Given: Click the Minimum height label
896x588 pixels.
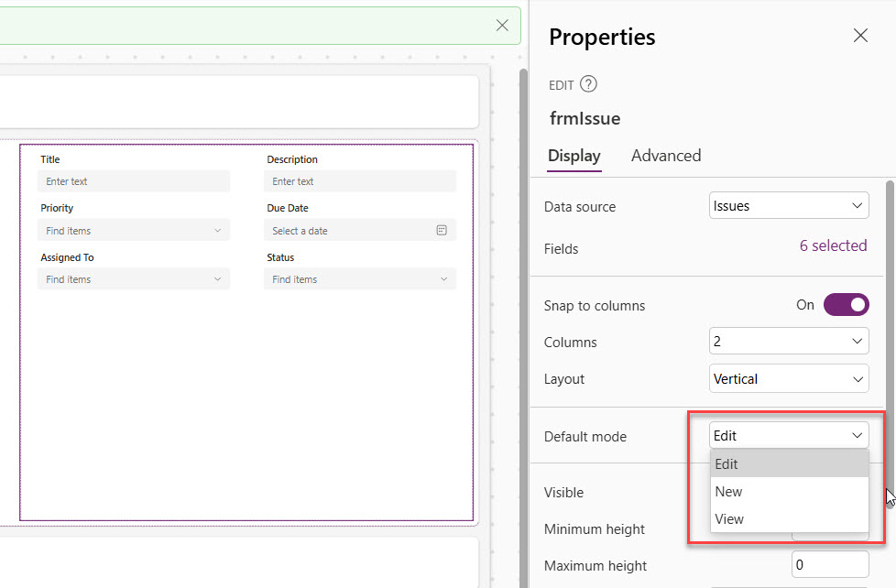Looking at the screenshot, I should pyautogui.click(x=595, y=529).
